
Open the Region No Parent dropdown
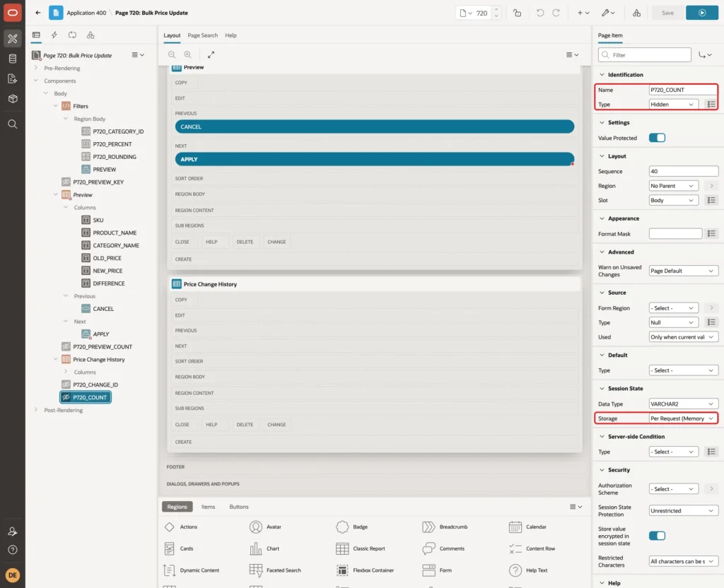tap(673, 186)
